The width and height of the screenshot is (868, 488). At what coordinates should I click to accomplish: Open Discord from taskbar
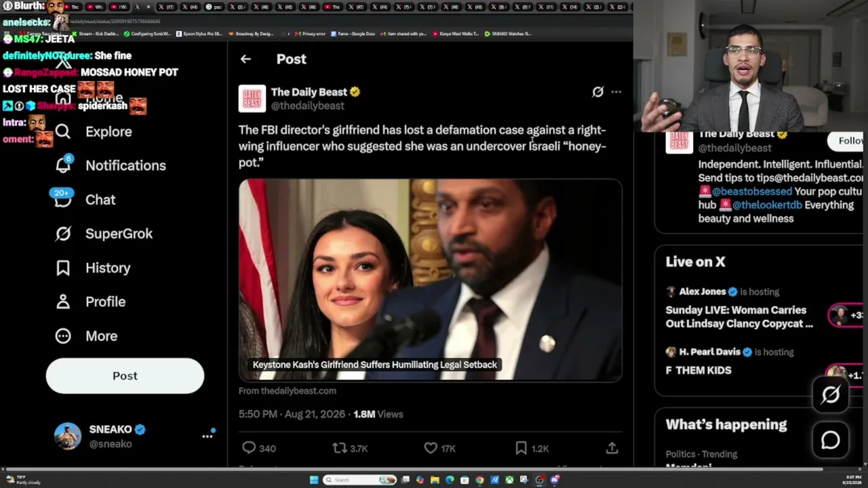555,480
